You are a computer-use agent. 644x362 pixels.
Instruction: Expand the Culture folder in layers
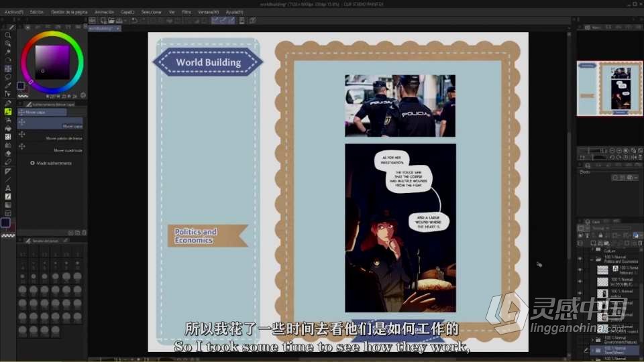click(592, 249)
